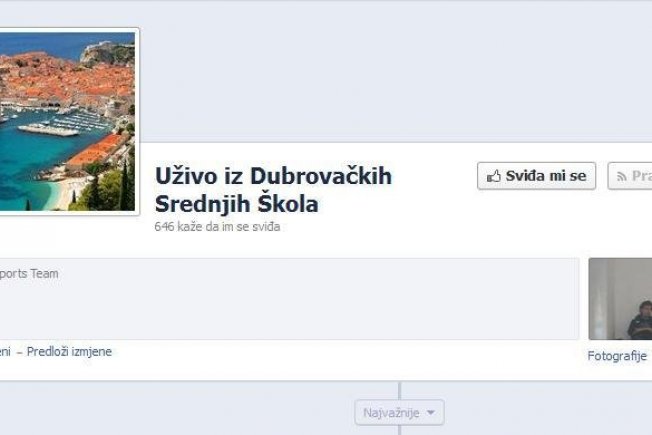Screen dimensions: 652x435
Task: View the 646 people who like this page
Action: tap(217, 227)
